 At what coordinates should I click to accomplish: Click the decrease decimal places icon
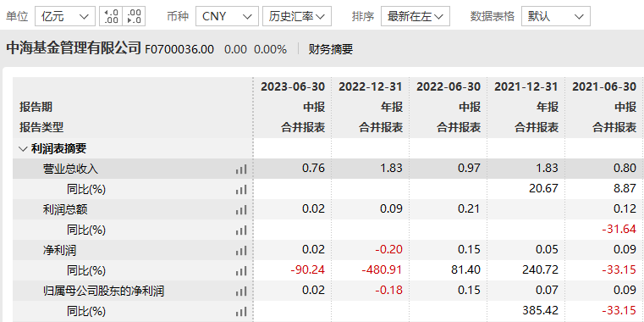134,16
